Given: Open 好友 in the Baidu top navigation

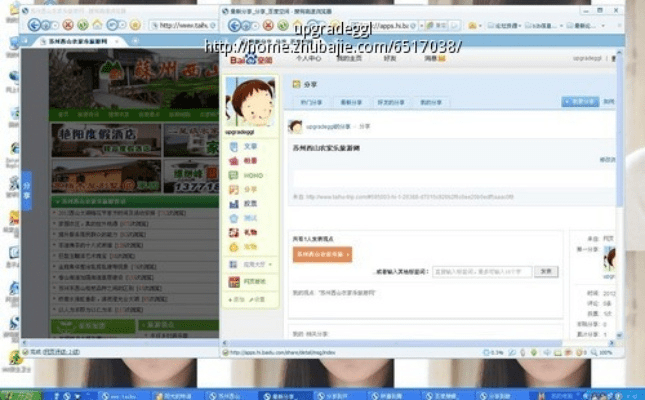Looking at the screenshot, I should click(390, 58).
